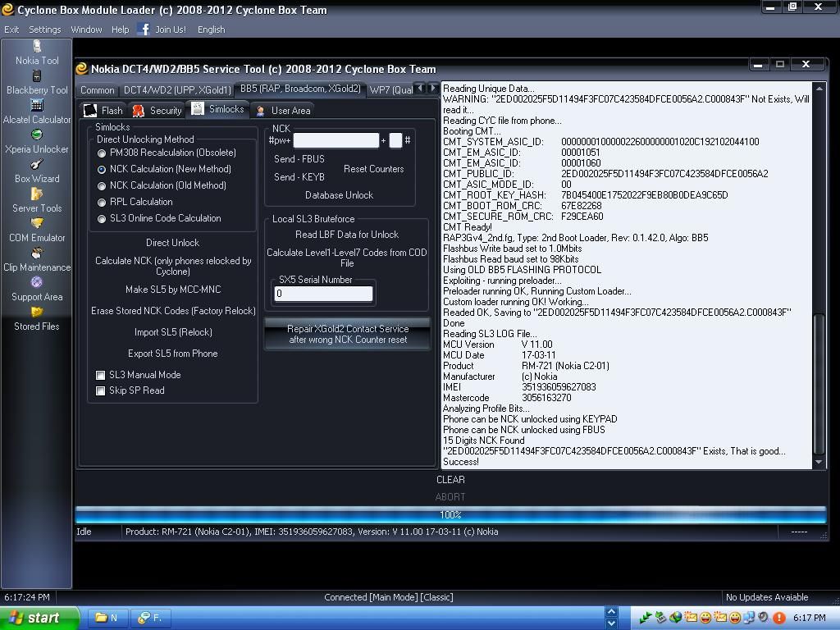840x630 pixels.
Task: Click log scrollbar down arrow
Action: coord(819,462)
